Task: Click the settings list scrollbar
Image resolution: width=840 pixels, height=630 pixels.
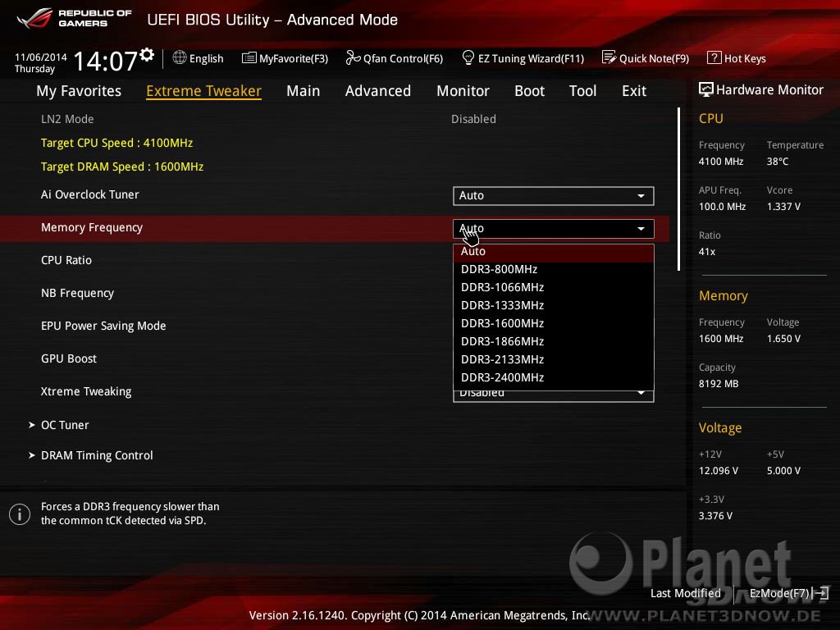Action: pyautogui.click(x=678, y=189)
